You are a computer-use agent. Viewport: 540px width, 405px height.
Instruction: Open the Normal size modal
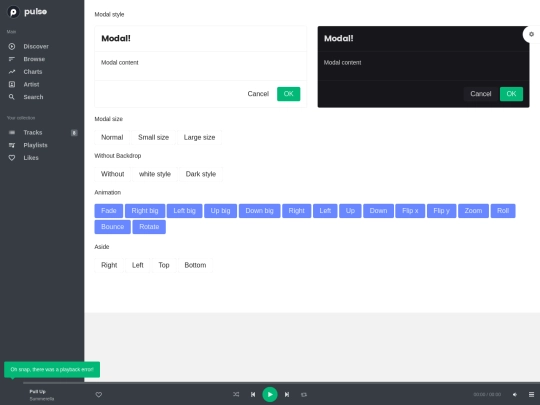coord(112,137)
